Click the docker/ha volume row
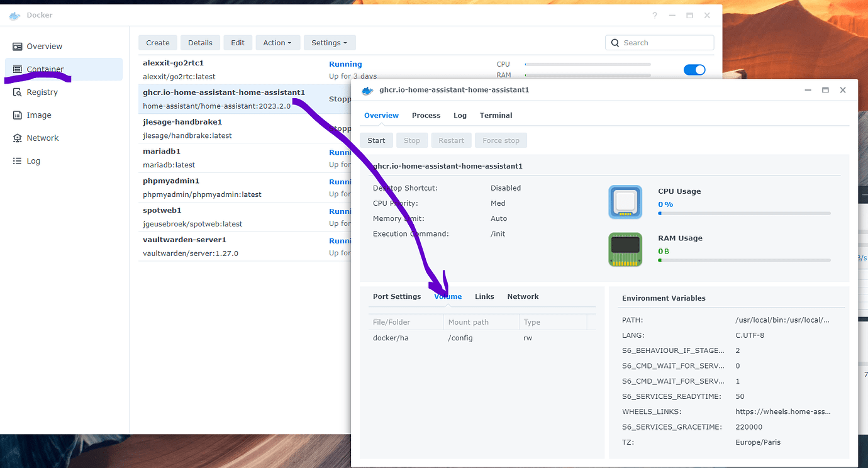Screen dimensions: 868x468 482,338
